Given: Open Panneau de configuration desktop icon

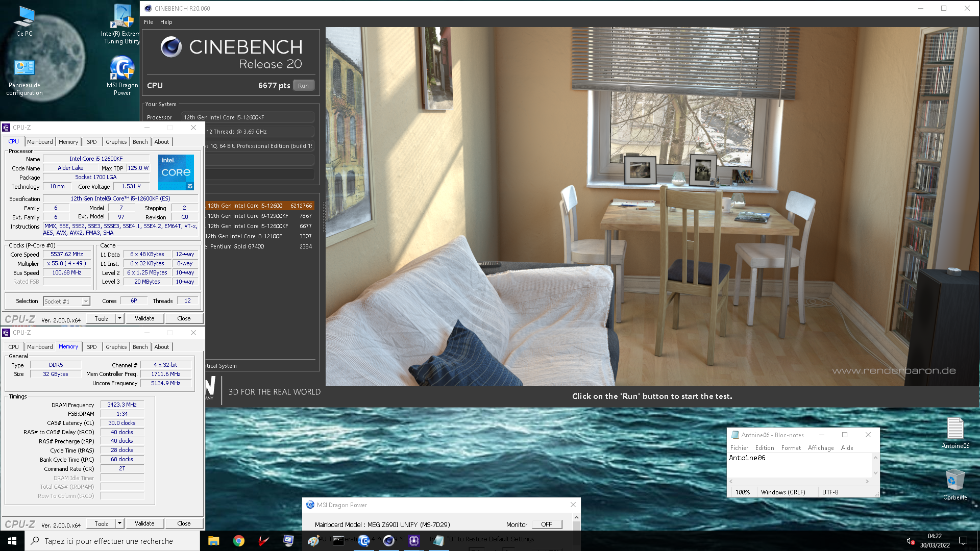Looking at the screenshot, I should point(24,77).
